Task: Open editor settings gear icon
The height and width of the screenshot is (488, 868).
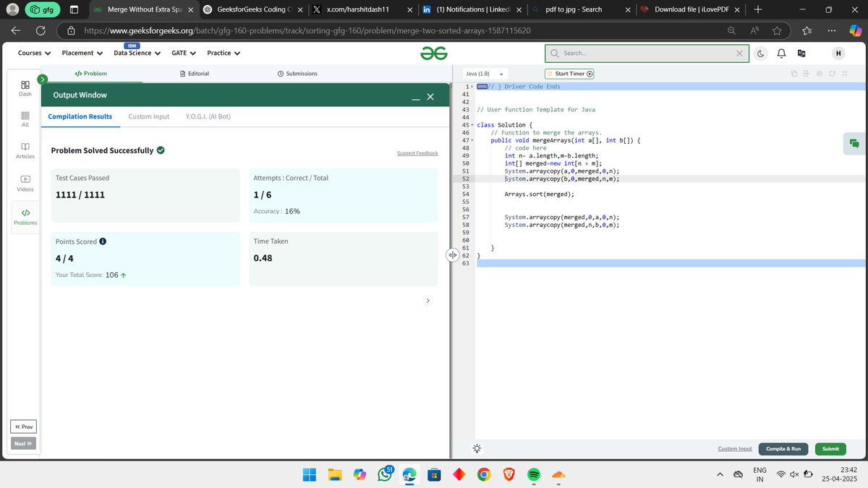Action: point(820,74)
